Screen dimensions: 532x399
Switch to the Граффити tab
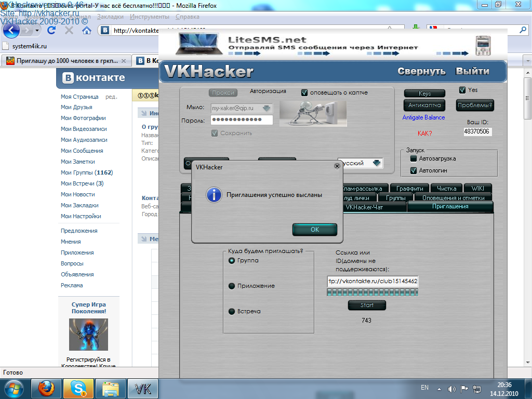tap(409, 188)
